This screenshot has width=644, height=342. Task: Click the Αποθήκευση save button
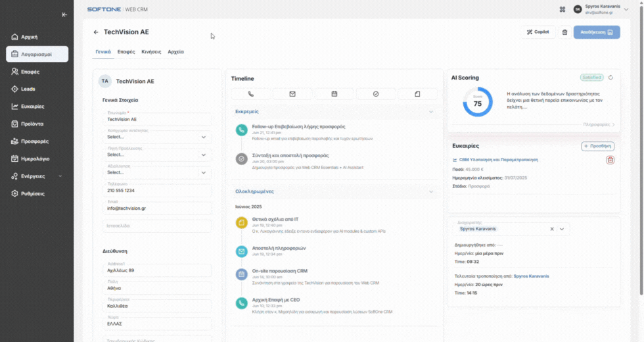coord(596,32)
